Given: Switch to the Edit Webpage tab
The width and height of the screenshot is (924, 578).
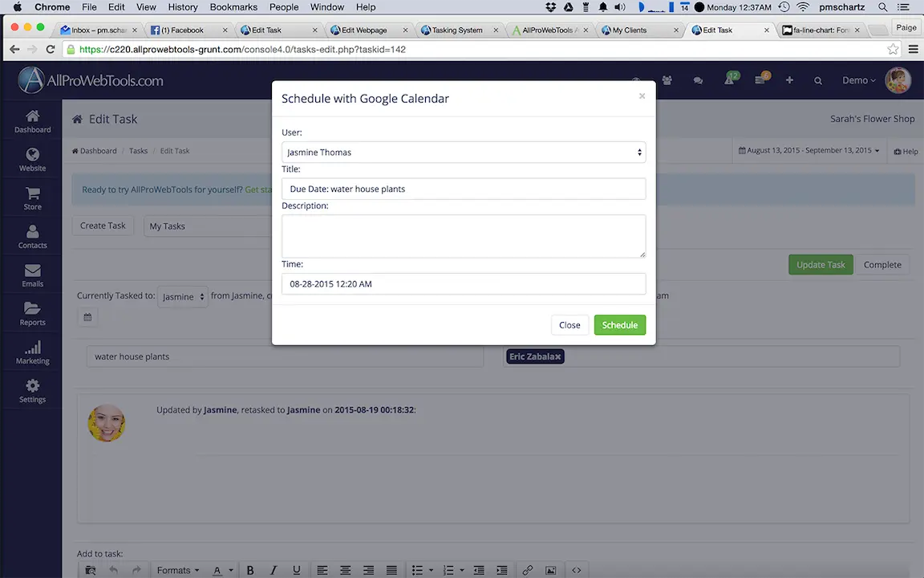Looking at the screenshot, I should [x=370, y=30].
